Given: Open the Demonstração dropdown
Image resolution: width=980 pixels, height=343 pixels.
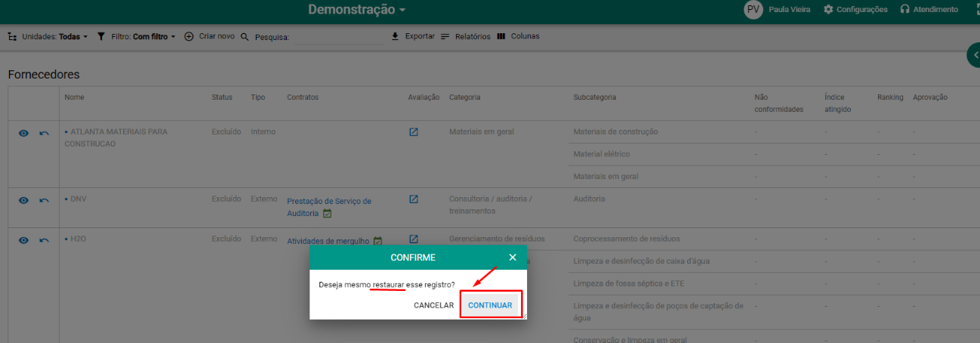Looking at the screenshot, I should pos(357,10).
